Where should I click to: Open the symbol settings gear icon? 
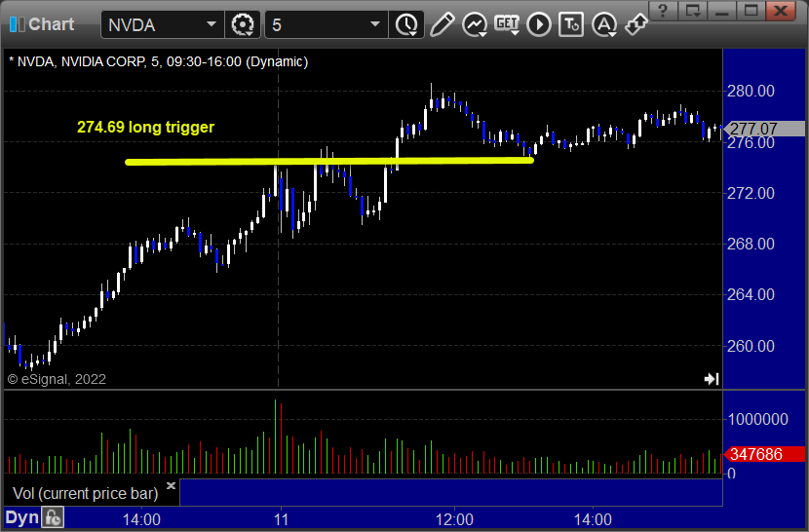(x=243, y=24)
